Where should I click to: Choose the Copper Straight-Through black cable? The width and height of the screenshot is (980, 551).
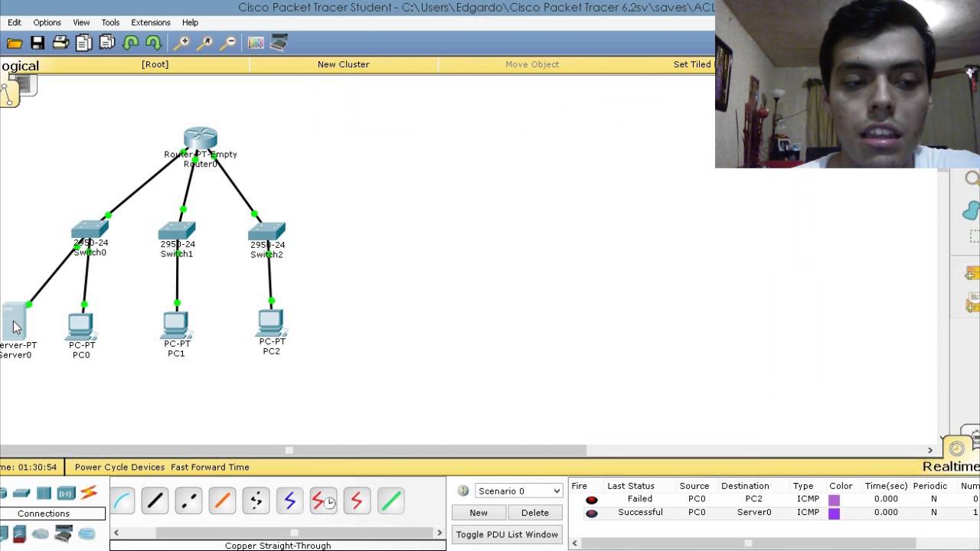coord(155,501)
